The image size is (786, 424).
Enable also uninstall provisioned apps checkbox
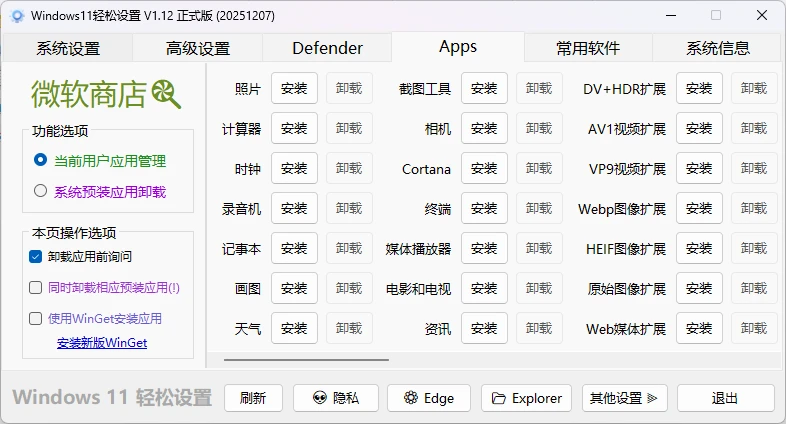(35, 288)
